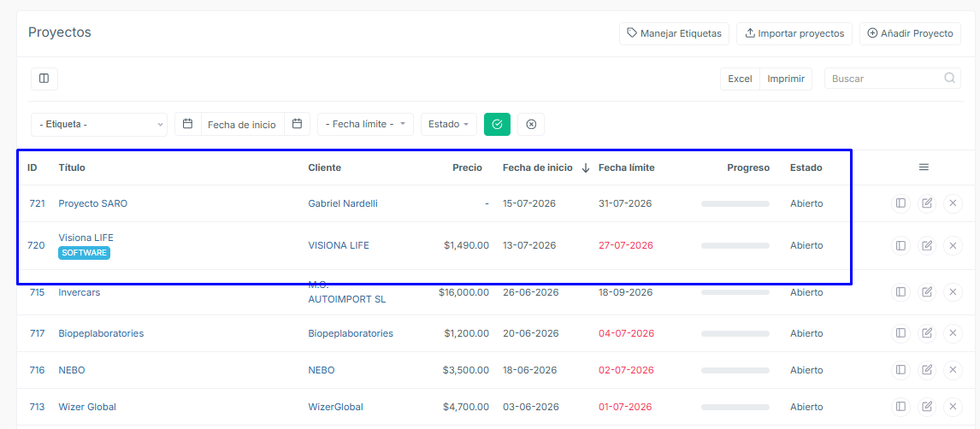Edit Proyecto SARO project
Image resolution: width=980 pixels, height=429 pixels.
(x=927, y=203)
